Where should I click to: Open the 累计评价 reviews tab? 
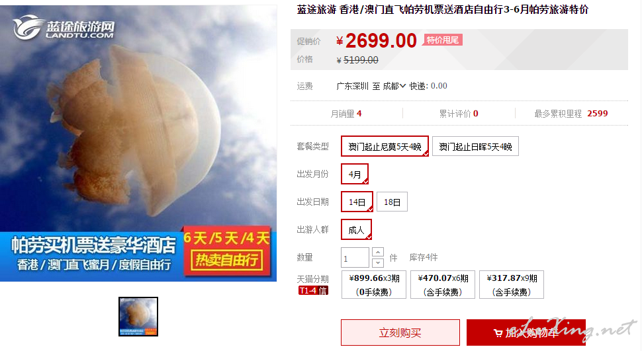[459, 114]
